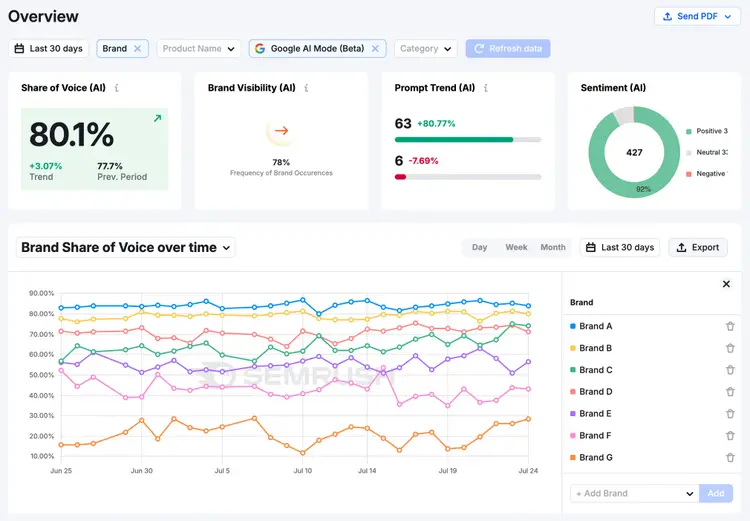Viewport: 750px width, 521px height.
Task: Show info for Share of Voice (AI)
Action: click(117, 88)
